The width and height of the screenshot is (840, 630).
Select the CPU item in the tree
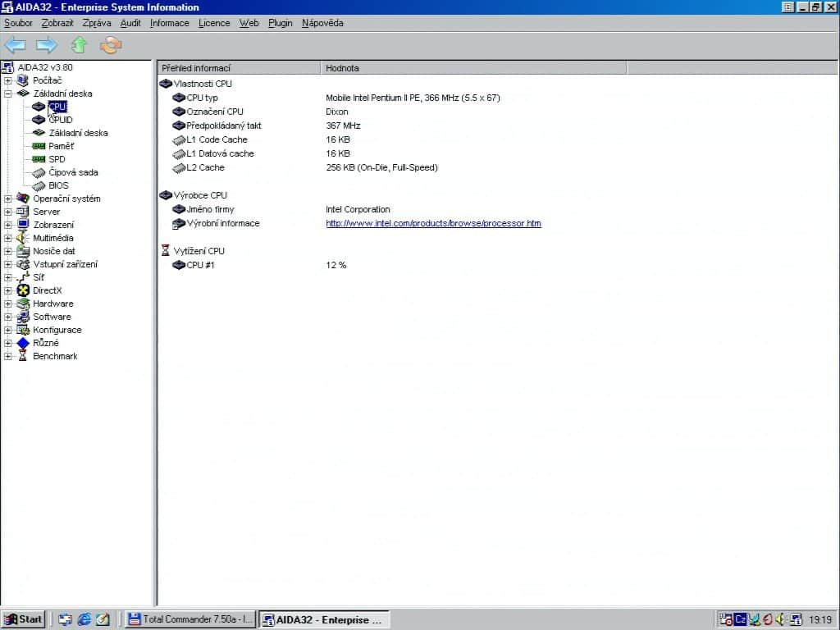(x=57, y=107)
